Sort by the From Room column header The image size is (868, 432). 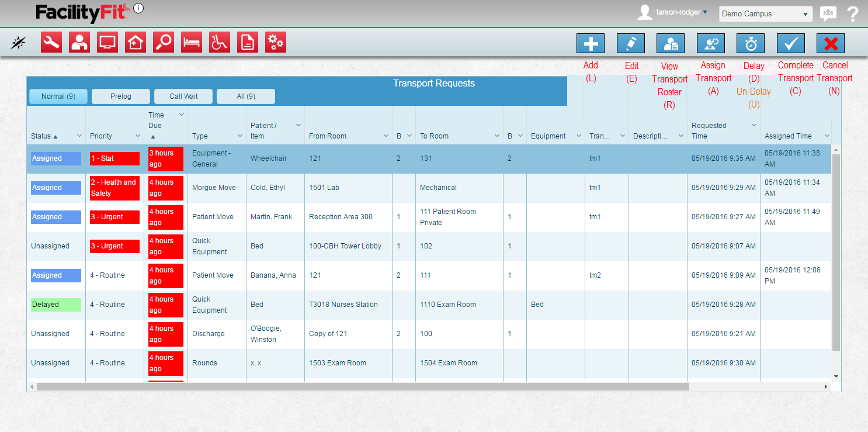328,136
